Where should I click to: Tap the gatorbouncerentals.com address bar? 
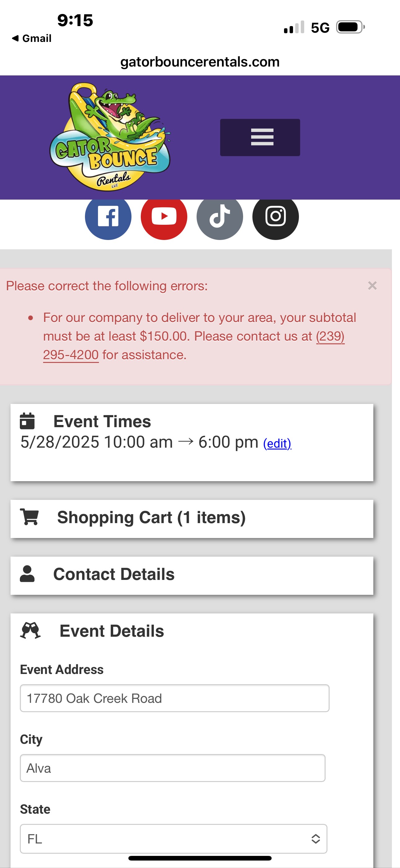click(200, 62)
